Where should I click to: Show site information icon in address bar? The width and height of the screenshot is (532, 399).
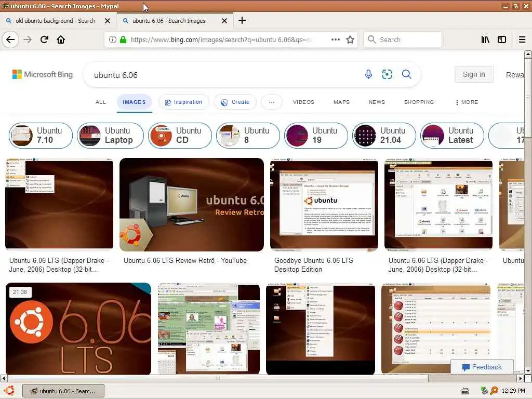[x=113, y=39]
